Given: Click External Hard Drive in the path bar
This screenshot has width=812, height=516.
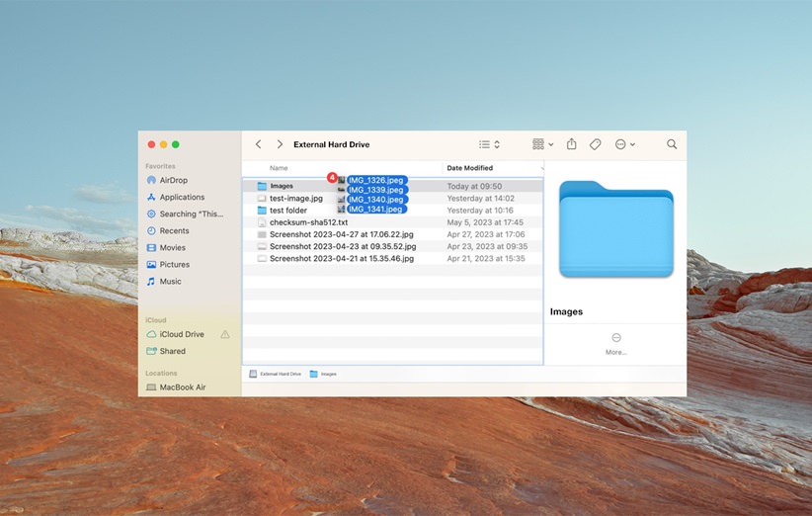Looking at the screenshot, I should pos(276,374).
